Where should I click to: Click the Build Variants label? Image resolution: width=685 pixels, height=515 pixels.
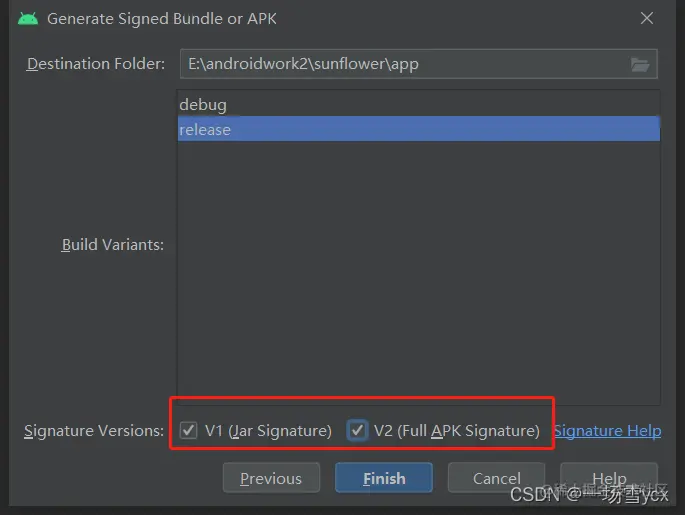pos(113,245)
